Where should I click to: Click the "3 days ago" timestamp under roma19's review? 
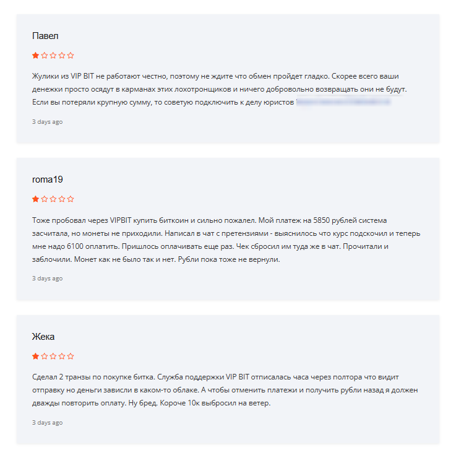click(x=47, y=279)
